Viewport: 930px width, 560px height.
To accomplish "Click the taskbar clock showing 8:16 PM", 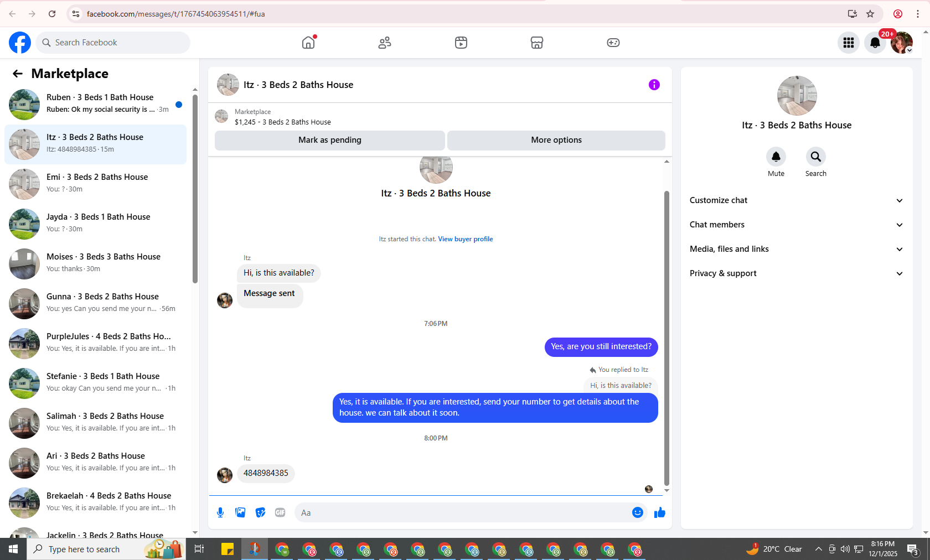I will tap(883, 549).
